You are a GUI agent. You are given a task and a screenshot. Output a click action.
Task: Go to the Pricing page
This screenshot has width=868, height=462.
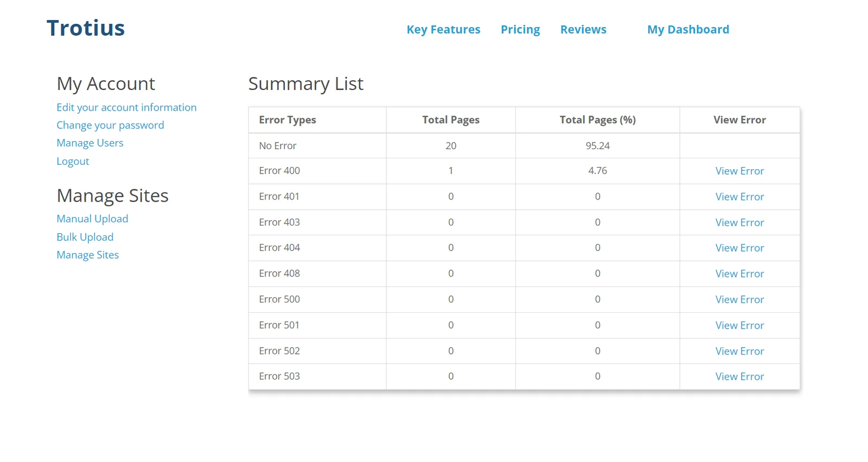point(520,30)
